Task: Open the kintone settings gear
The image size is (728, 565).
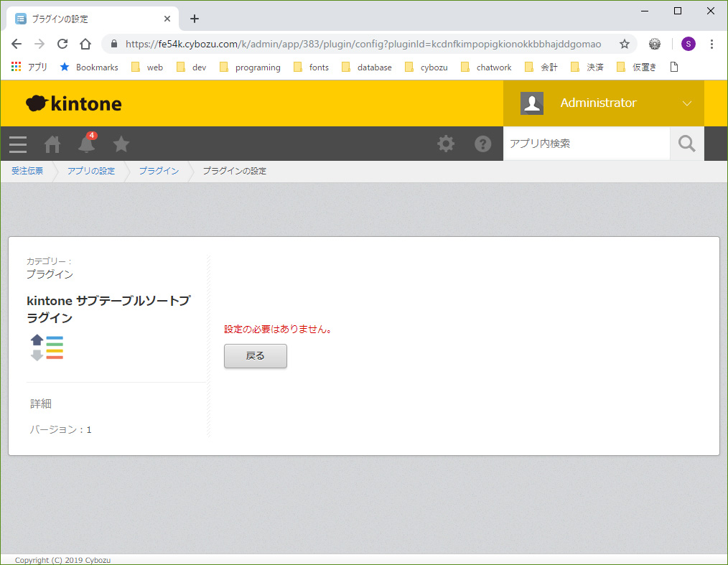Action: click(446, 144)
